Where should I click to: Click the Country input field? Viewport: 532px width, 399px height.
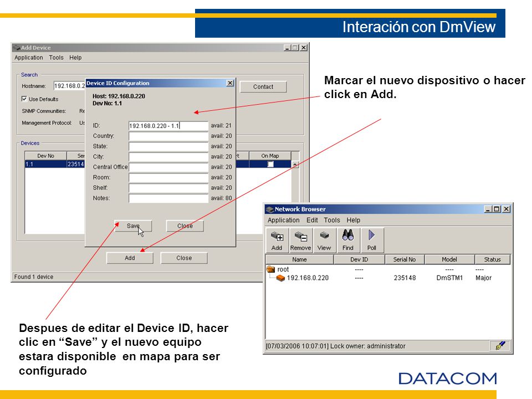[168, 136]
